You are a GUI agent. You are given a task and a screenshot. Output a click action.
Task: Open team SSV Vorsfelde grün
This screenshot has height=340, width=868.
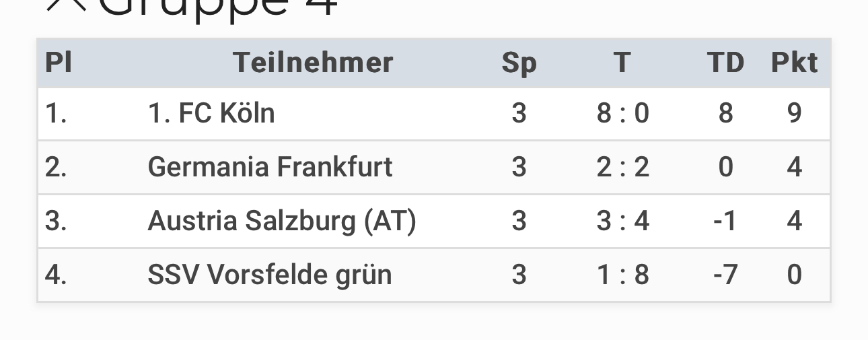(x=269, y=275)
